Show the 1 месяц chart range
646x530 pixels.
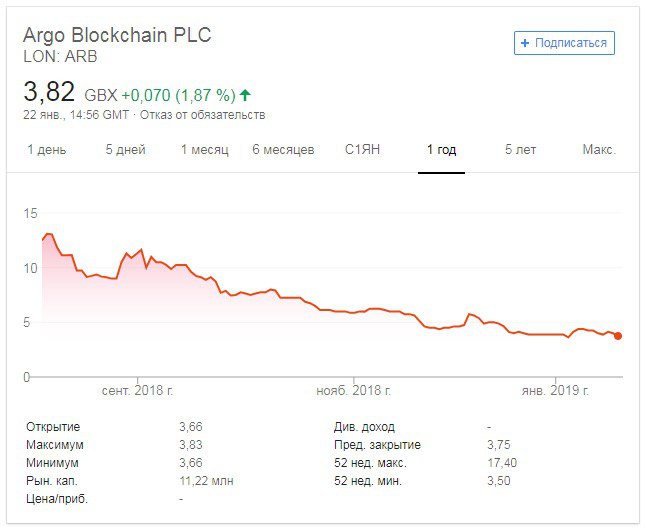click(x=205, y=150)
